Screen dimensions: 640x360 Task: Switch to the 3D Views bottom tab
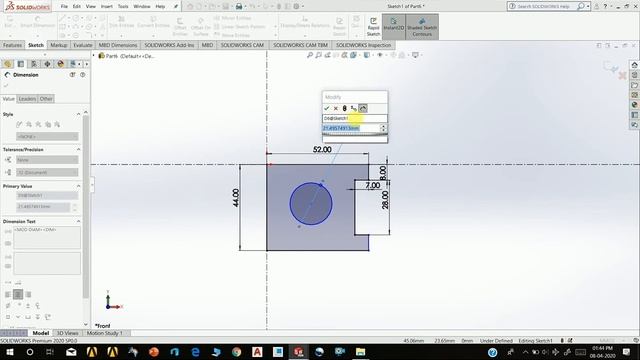tap(68, 333)
